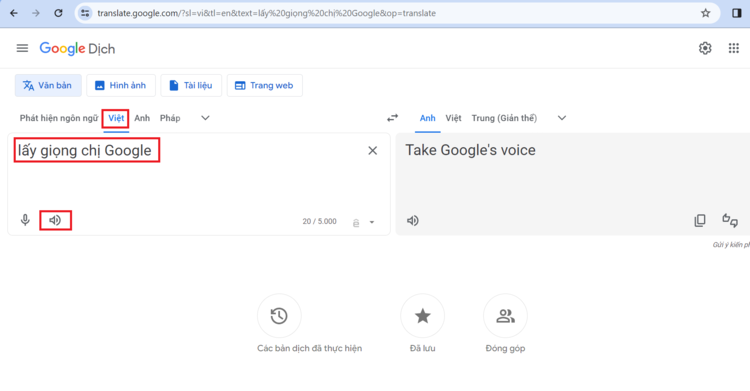Open the settings gear icon
This screenshot has width=750, height=391.
[705, 48]
